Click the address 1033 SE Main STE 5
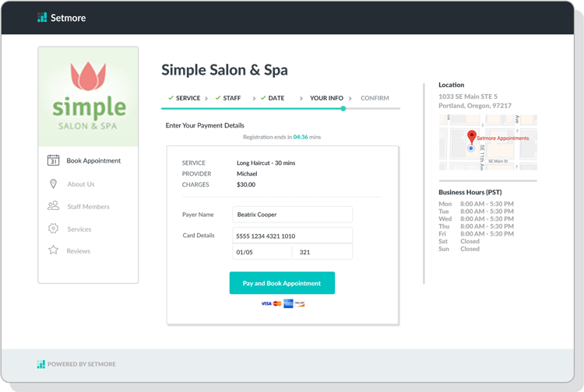584x392 pixels. [468, 96]
